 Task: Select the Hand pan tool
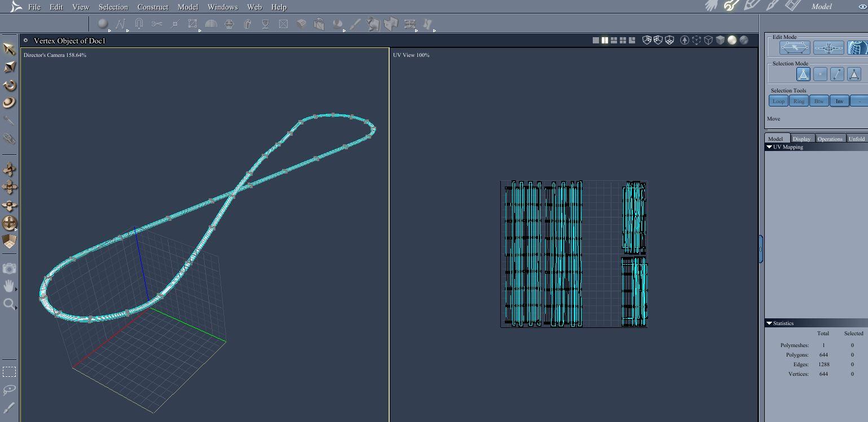coord(9,286)
